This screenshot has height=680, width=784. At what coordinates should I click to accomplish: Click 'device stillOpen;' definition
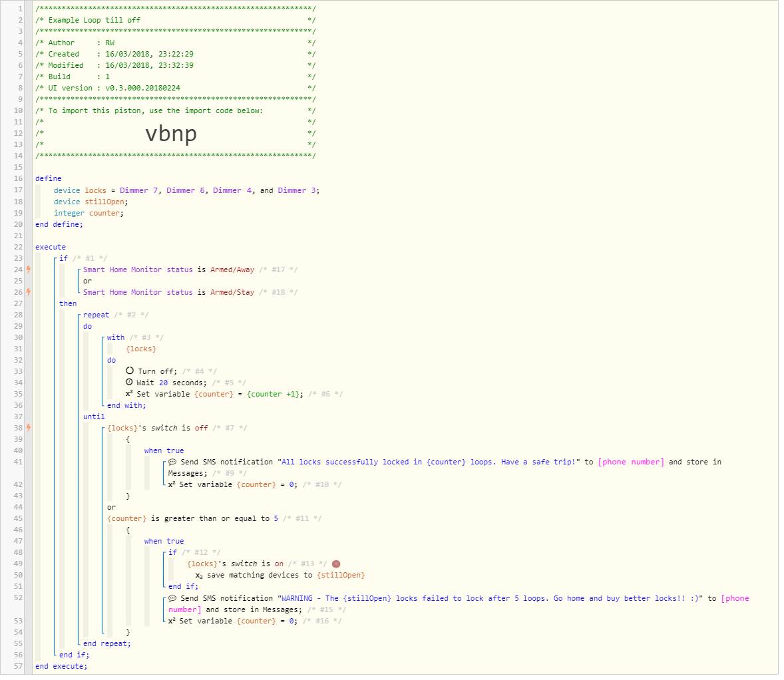pos(91,204)
